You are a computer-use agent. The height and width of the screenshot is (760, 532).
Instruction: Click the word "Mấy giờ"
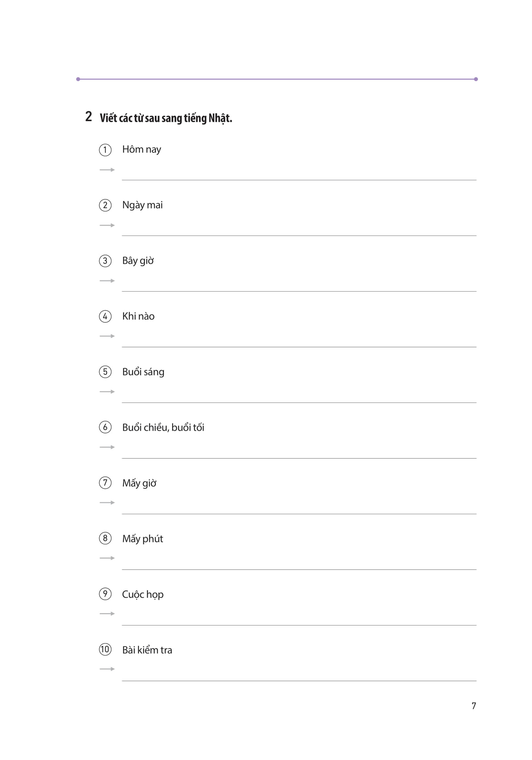click(x=139, y=483)
